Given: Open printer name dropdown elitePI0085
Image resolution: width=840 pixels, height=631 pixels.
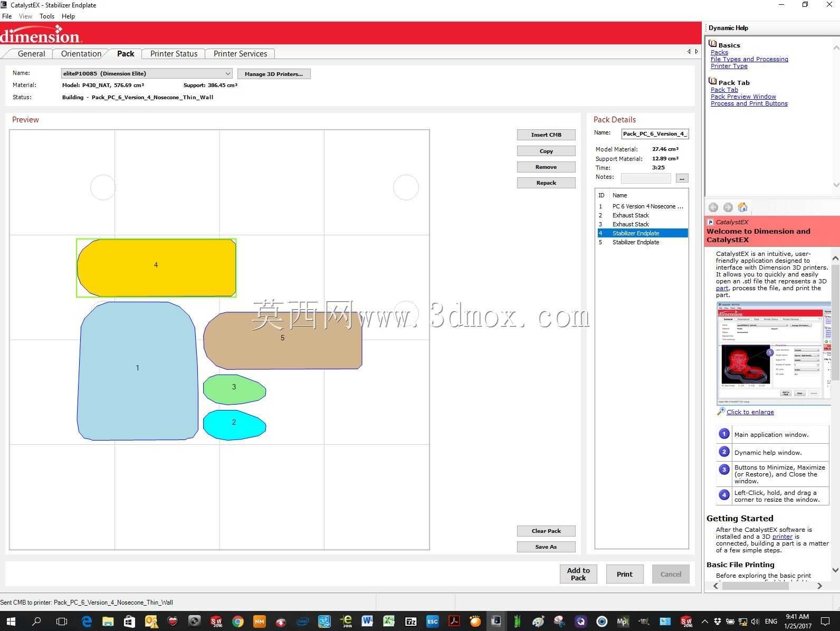Looking at the screenshot, I should pyautogui.click(x=147, y=74).
